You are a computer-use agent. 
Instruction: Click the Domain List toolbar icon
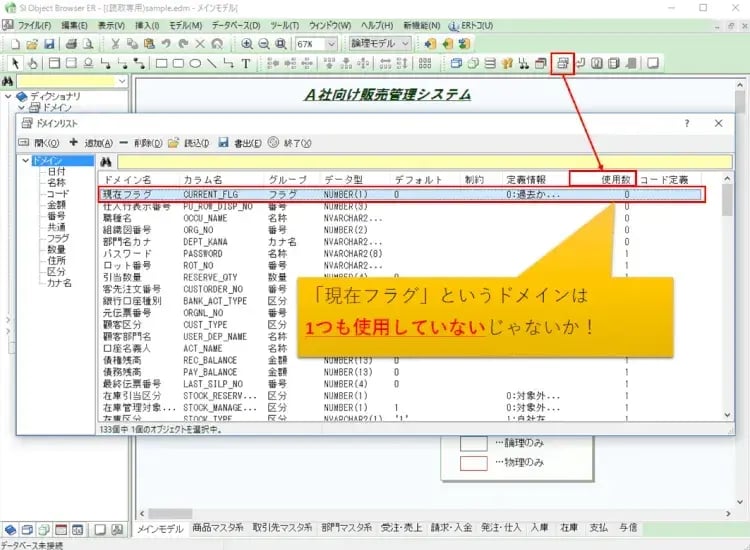(563, 63)
